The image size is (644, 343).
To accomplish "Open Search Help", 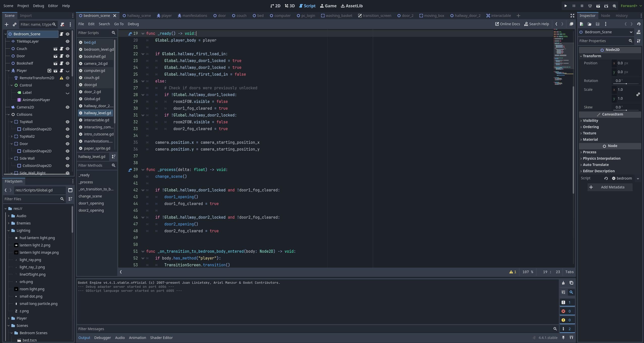I will point(537,24).
